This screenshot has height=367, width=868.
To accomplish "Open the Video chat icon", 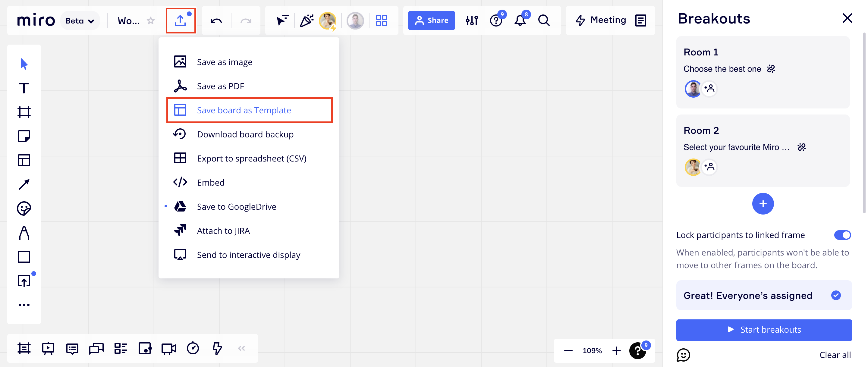I will point(168,348).
